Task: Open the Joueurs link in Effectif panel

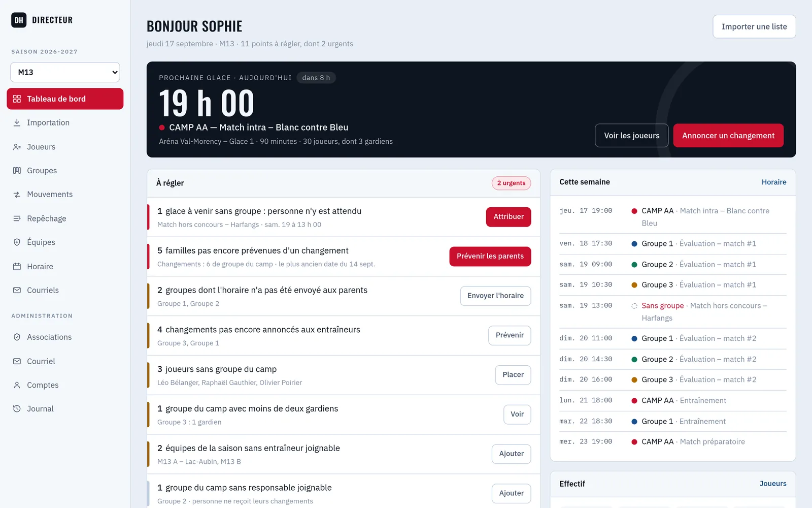Action: [773, 484]
